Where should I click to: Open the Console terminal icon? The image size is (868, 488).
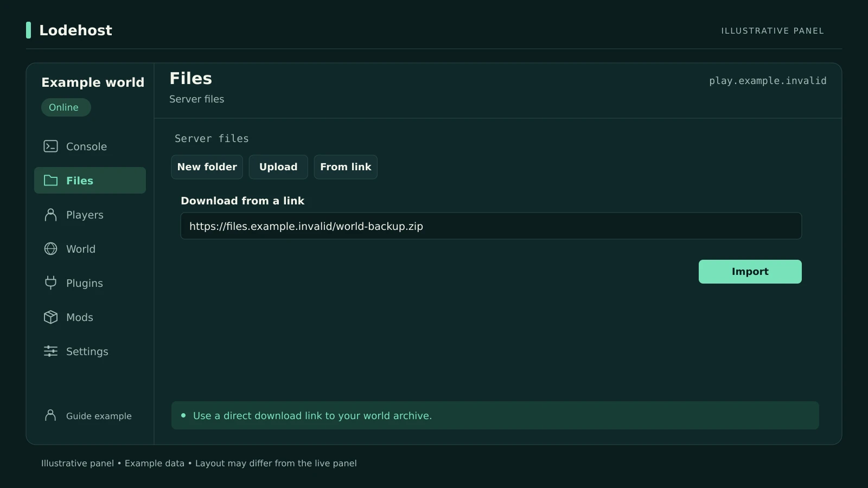pyautogui.click(x=50, y=146)
